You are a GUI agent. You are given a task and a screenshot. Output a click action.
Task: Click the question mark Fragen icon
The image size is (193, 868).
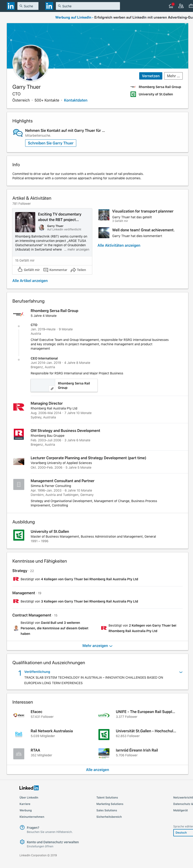(x=22, y=827)
